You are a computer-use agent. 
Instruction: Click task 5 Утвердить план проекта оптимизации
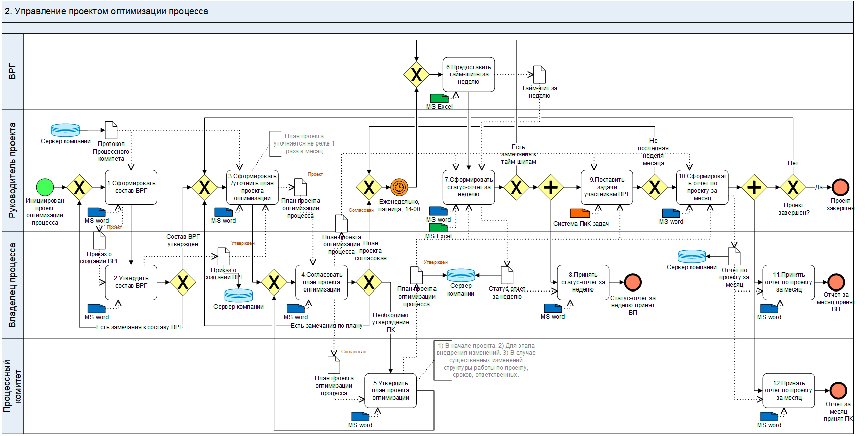[391, 390]
